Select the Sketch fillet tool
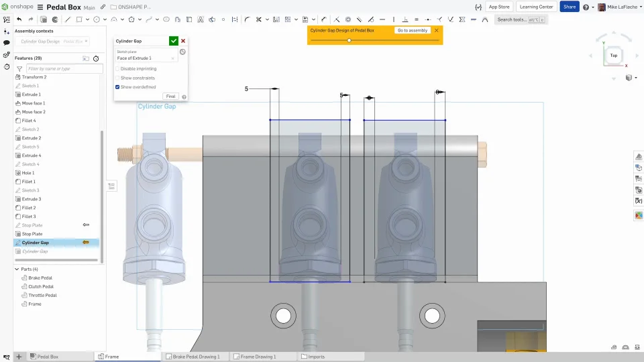This screenshot has height=362, width=644. point(247,19)
